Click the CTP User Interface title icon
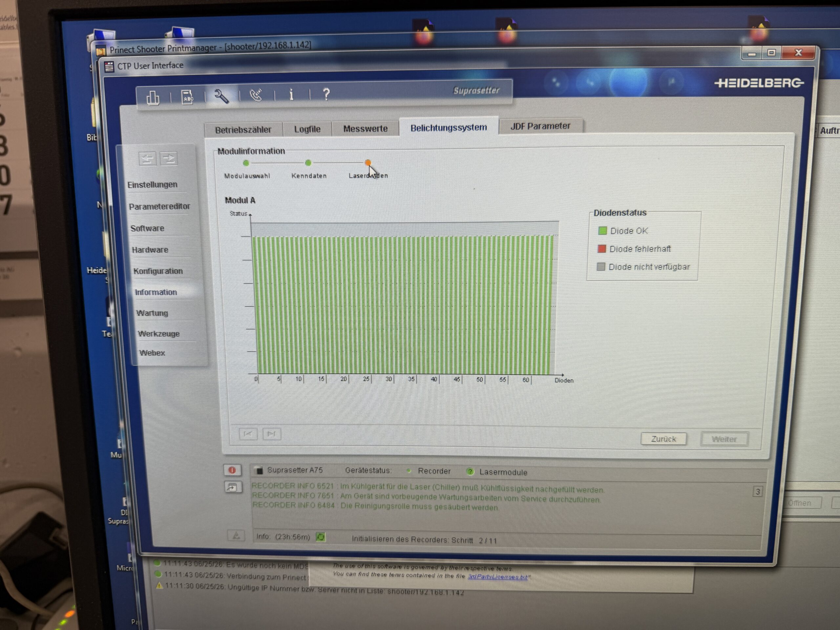This screenshot has height=630, width=840. pyautogui.click(x=109, y=67)
